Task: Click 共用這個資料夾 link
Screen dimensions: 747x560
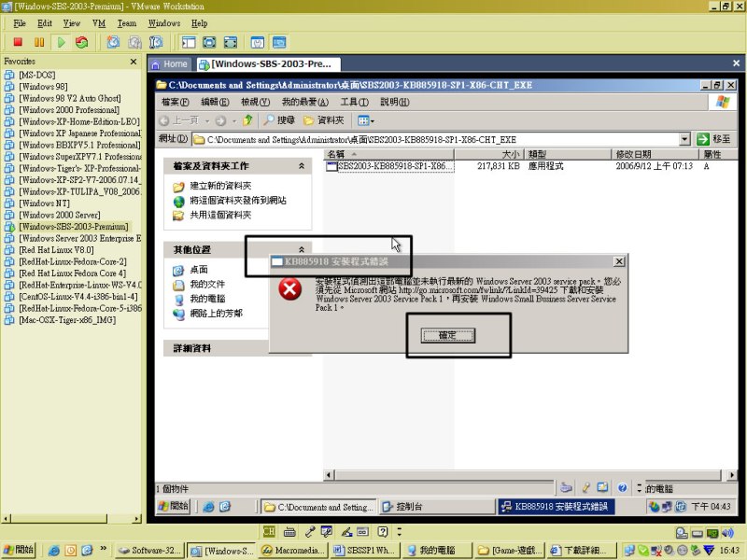Action: pos(220,216)
